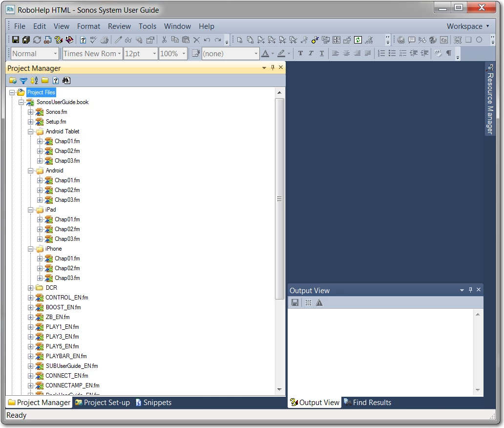Click the refresh arrows toolbar icon
This screenshot has width=504, height=428.
tap(37, 40)
